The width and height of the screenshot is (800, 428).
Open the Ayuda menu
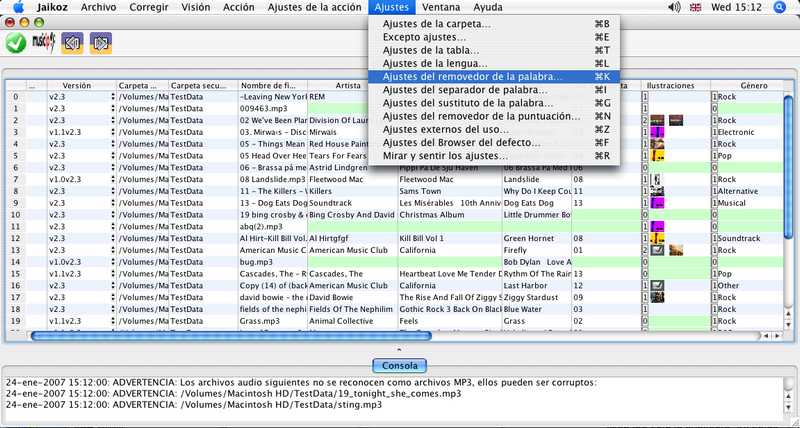[488, 7]
